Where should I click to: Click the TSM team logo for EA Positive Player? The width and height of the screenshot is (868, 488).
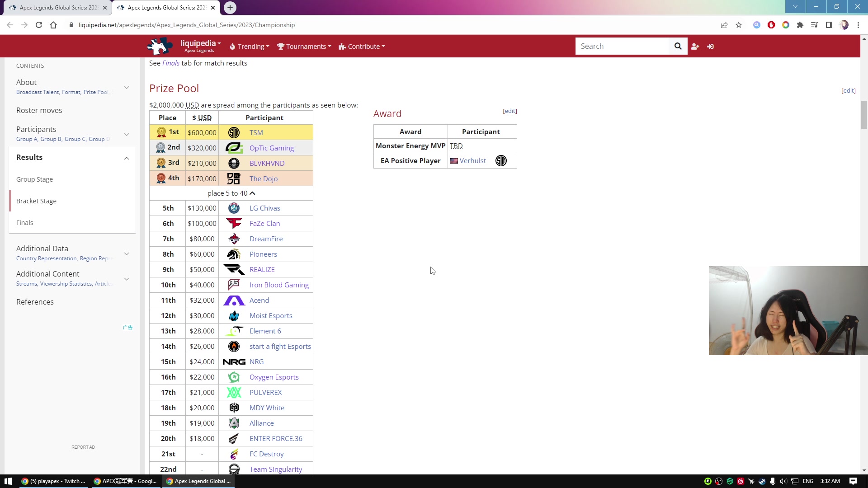pos(501,161)
